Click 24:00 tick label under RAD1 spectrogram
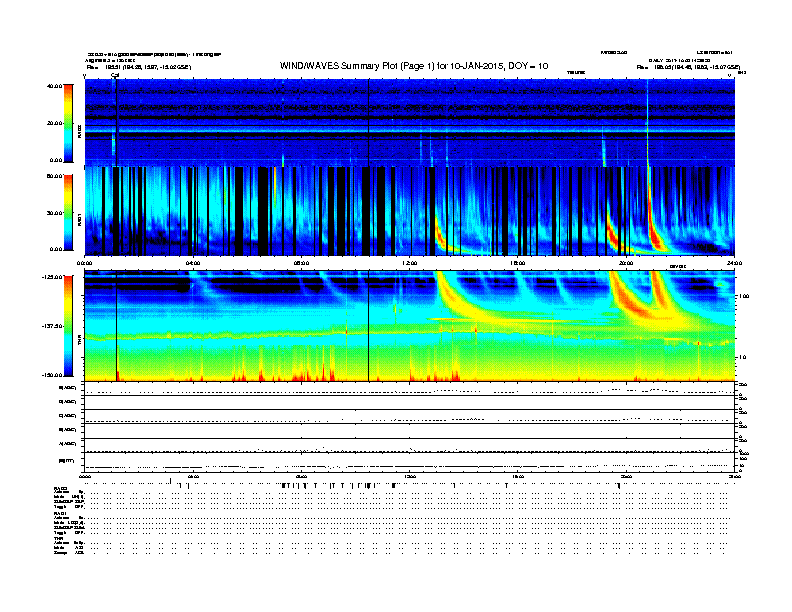 [x=734, y=263]
